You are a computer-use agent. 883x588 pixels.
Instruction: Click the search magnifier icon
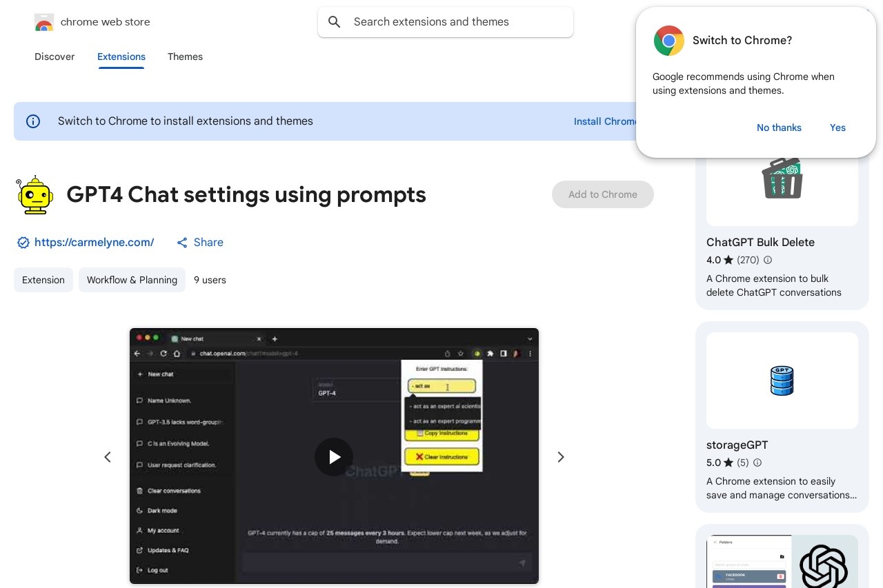335,22
